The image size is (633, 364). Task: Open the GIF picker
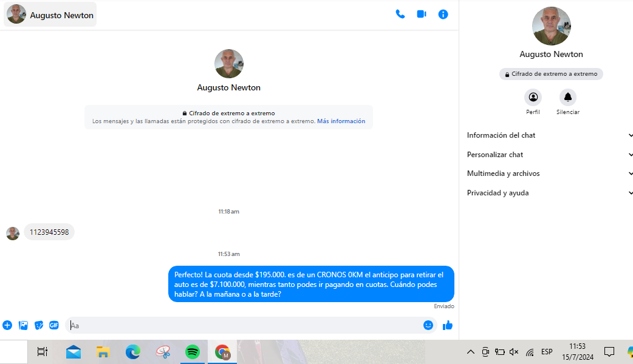pyautogui.click(x=54, y=325)
